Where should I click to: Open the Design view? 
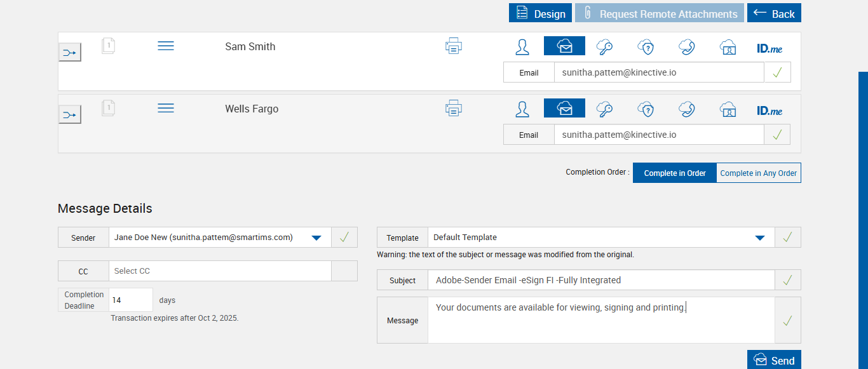click(x=540, y=13)
